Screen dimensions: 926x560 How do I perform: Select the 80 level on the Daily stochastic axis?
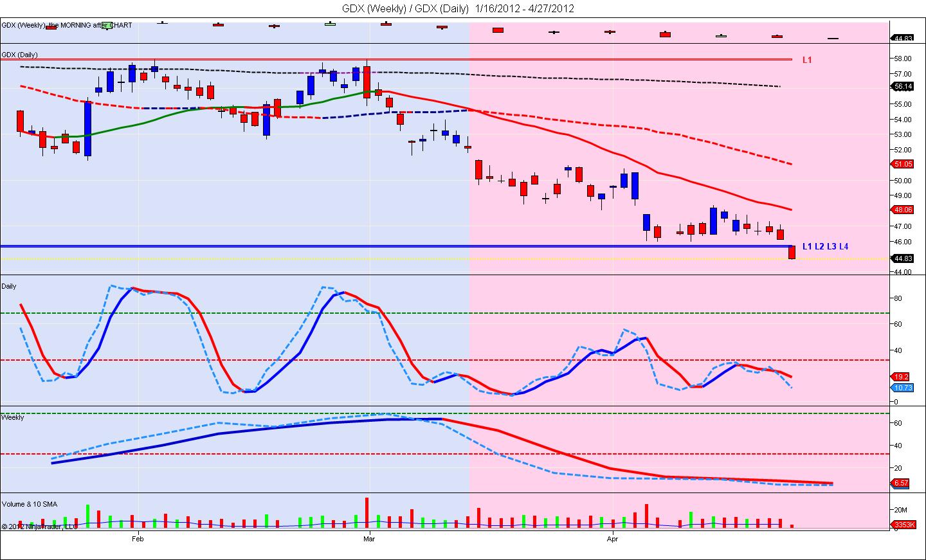[x=898, y=298]
